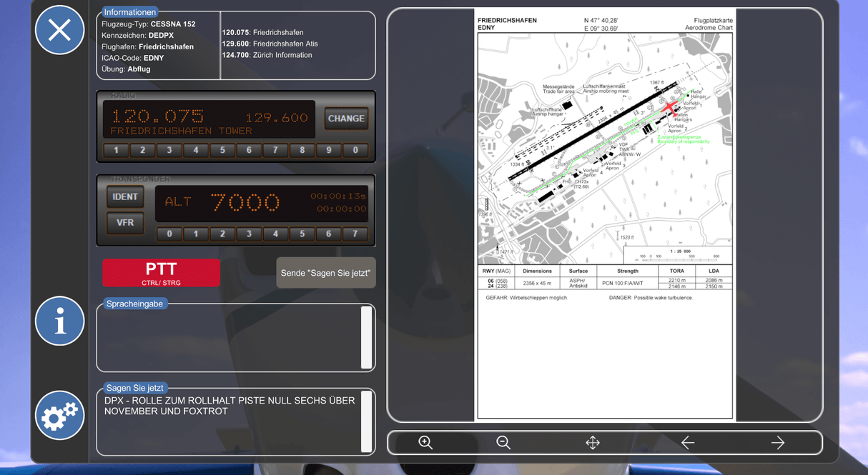Go to previous chart with left arrow

688,443
